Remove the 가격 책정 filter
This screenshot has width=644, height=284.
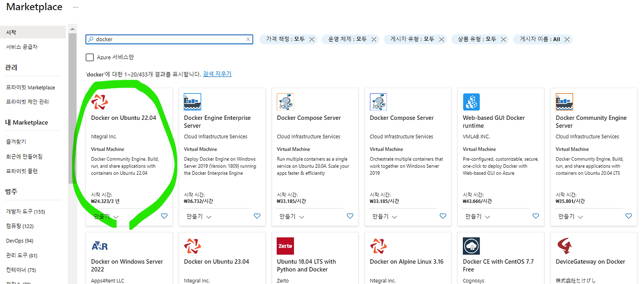click(311, 39)
